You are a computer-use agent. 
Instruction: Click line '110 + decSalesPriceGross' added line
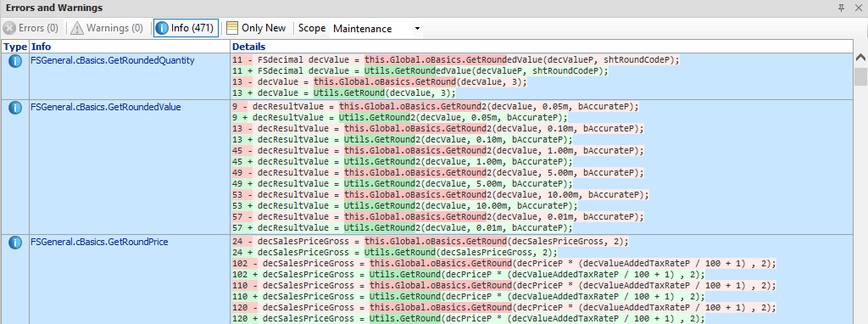coord(468,296)
